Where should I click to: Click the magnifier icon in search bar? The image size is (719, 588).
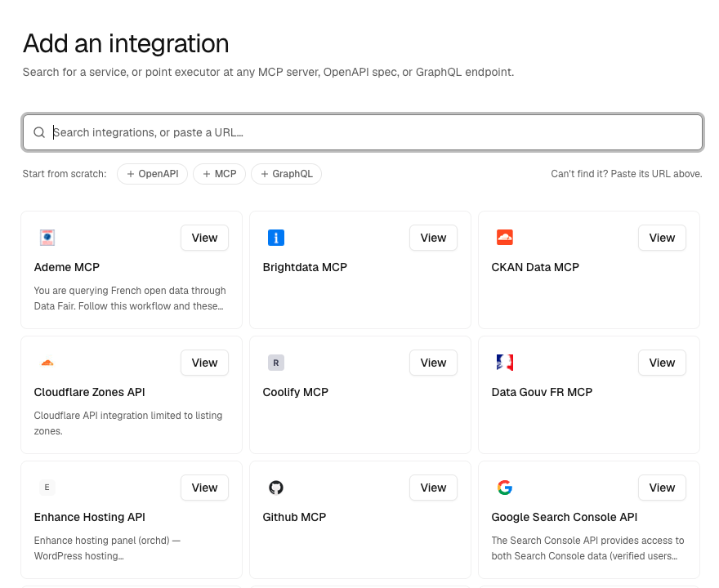(x=39, y=132)
